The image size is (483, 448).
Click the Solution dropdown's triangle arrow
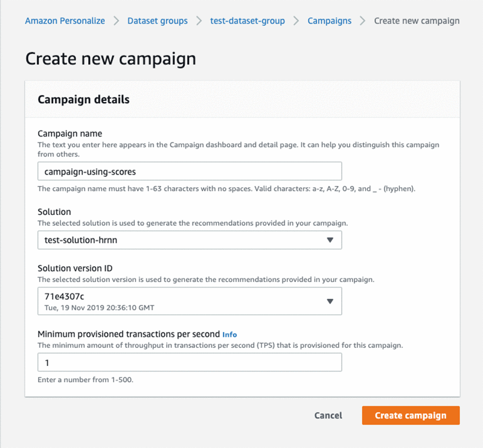[x=330, y=240]
